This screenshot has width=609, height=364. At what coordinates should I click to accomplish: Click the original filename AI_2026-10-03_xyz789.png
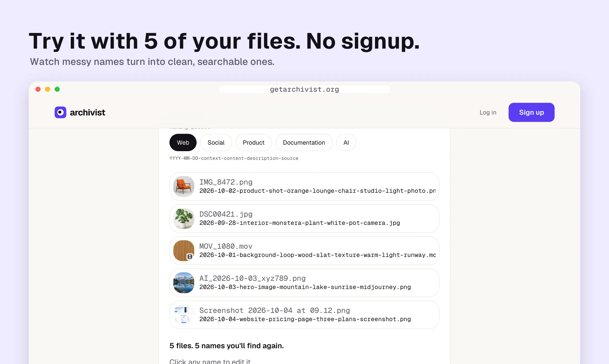tap(252, 279)
